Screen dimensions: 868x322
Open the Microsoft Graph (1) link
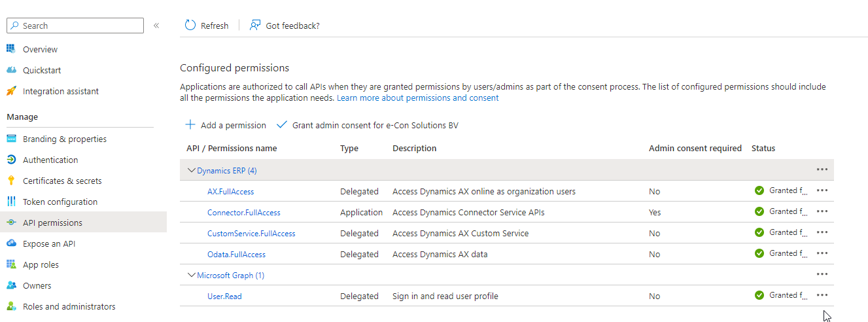click(x=230, y=276)
